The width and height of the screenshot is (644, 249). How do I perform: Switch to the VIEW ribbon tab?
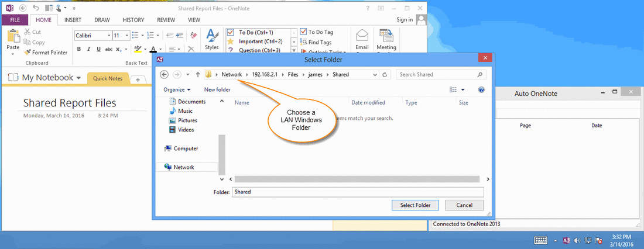coord(194,20)
